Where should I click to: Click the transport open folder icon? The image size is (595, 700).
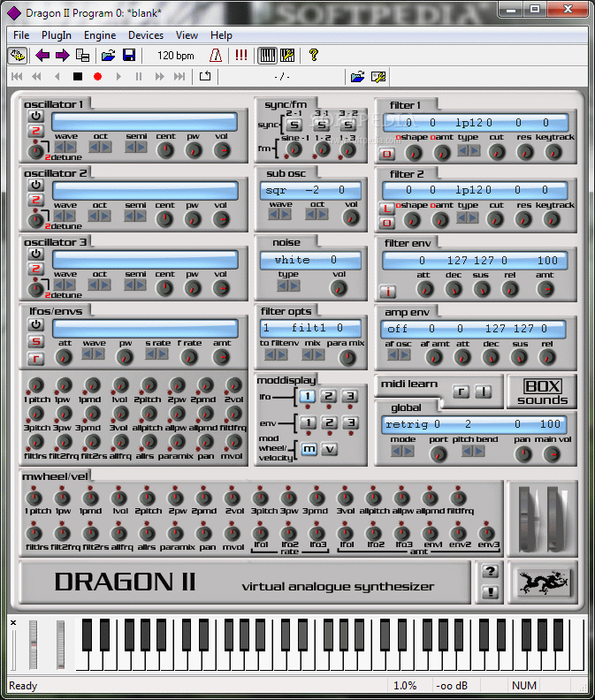pyautogui.click(x=357, y=77)
